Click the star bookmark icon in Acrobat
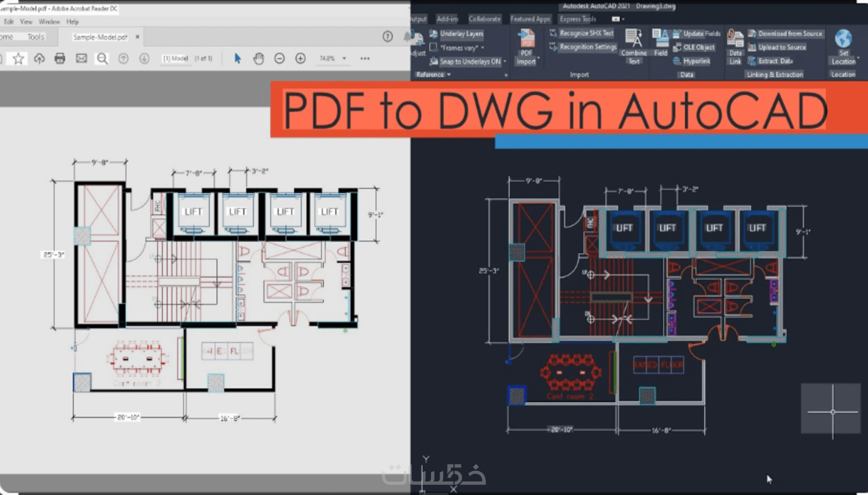This screenshot has height=495, width=868. (x=18, y=59)
